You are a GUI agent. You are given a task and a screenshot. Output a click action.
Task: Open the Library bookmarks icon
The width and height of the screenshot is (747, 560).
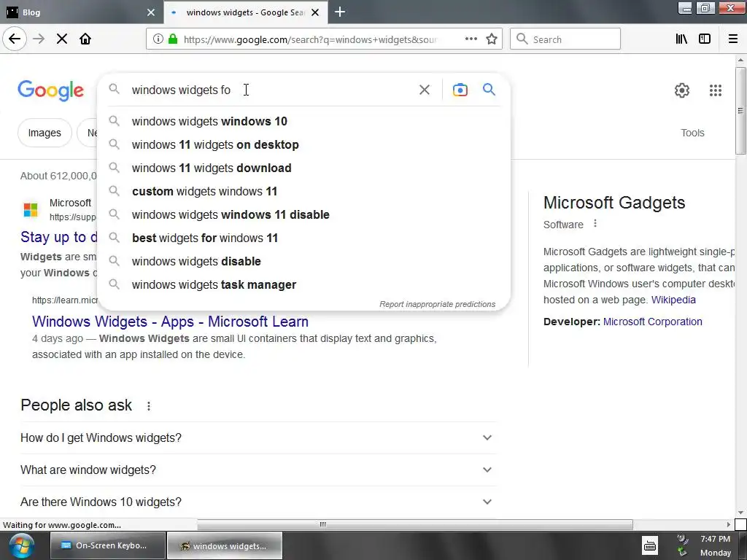coord(681,39)
